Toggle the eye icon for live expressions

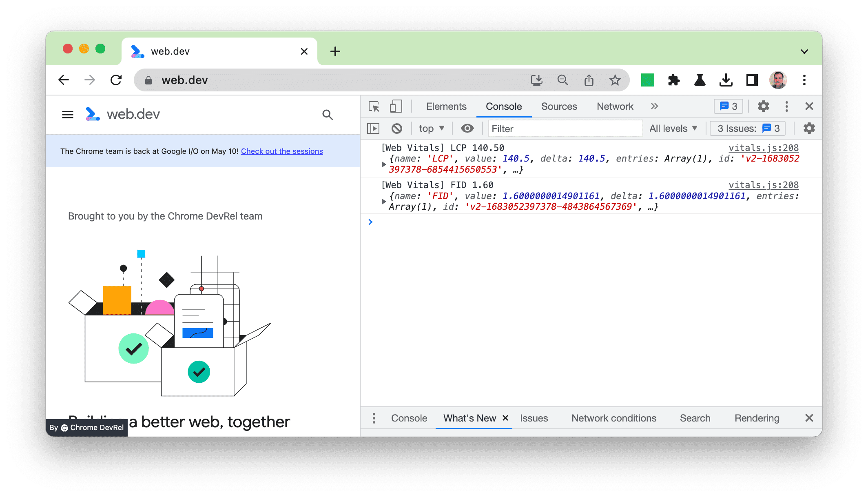pos(467,129)
